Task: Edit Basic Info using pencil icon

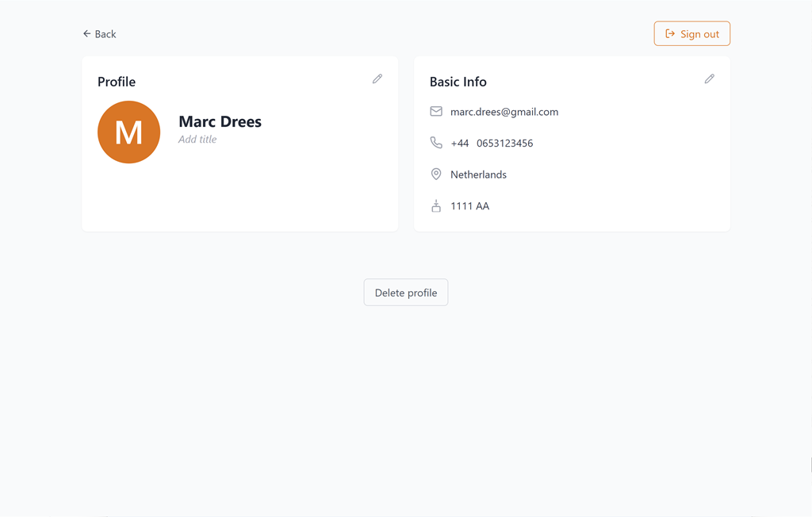Action: (709, 79)
